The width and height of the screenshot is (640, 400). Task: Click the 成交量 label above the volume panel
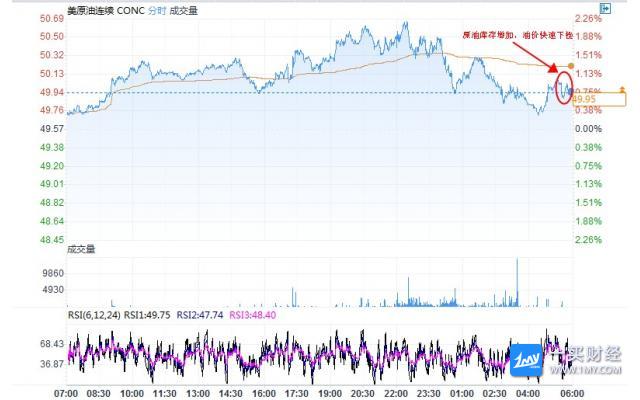click(x=81, y=249)
